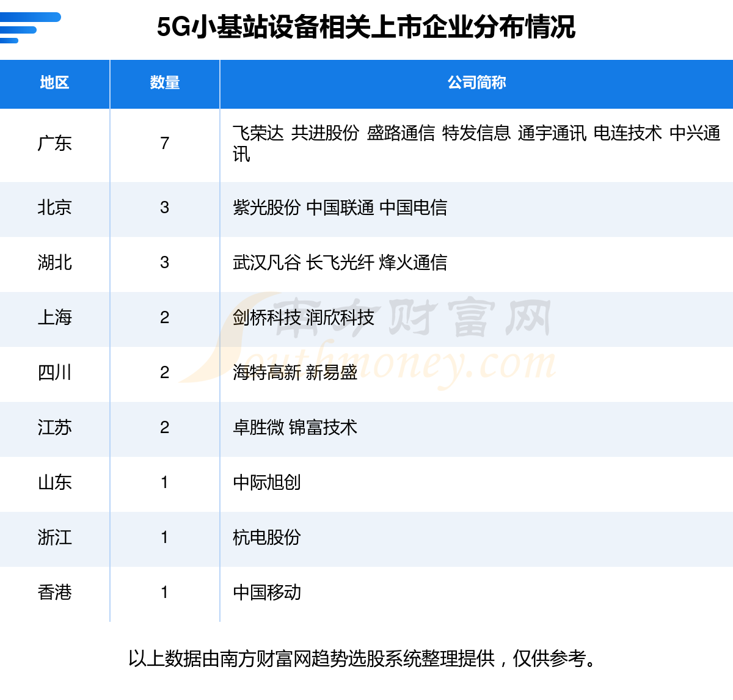733x700 pixels.
Task: Click the blue stripes logo beside title
Action: [30, 27]
